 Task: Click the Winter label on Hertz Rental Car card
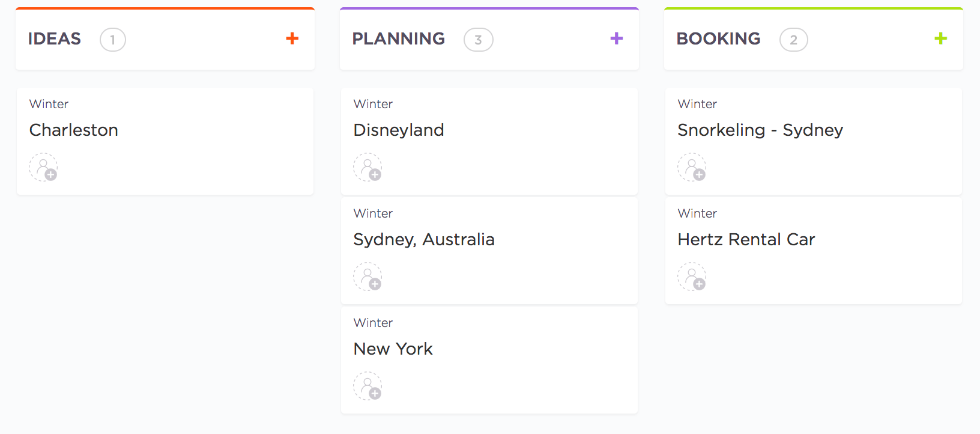(x=698, y=213)
